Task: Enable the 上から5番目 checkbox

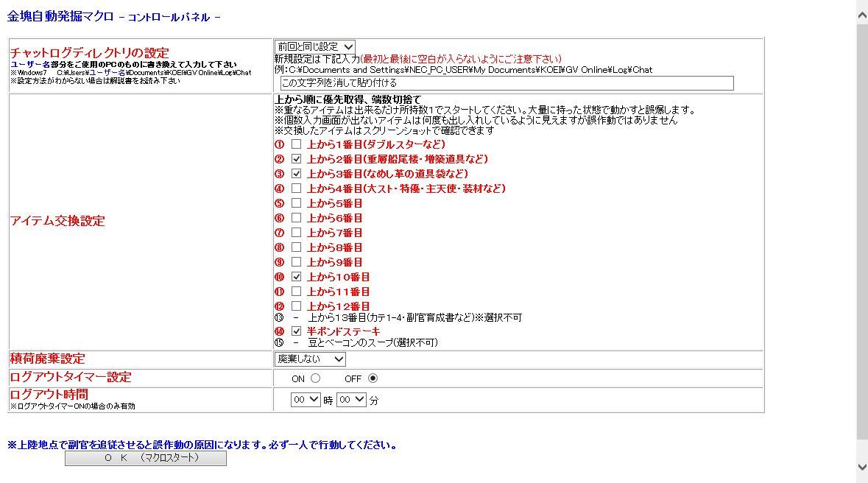Action: coord(296,203)
